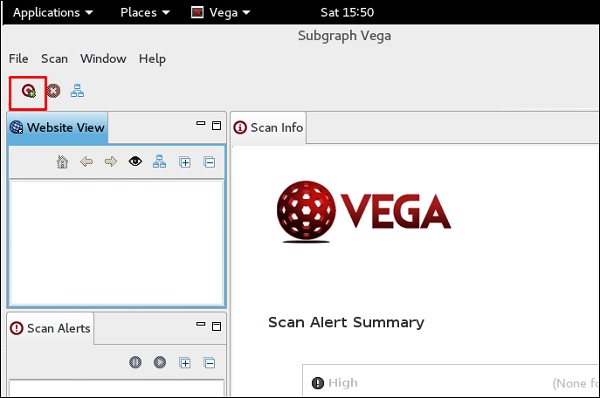Navigate back in Website View
Image resolution: width=600 pixels, height=398 pixels.
click(x=86, y=161)
